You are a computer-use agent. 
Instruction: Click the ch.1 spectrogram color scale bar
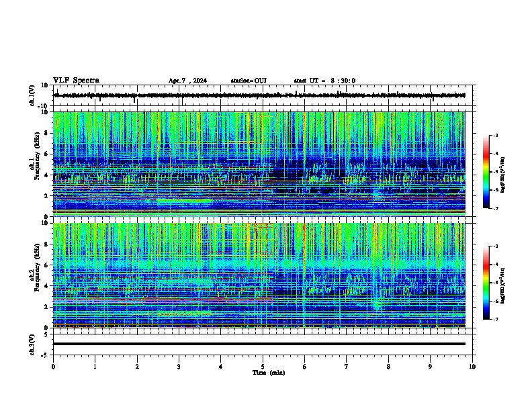[x=486, y=171]
